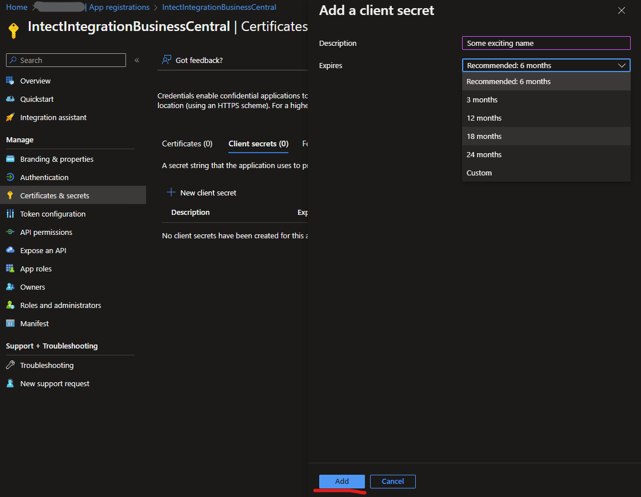Image resolution: width=641 pixels, height=497 pixels.
Task: Click the Overview grid icon in sidebar
Action: coord(10,81)
